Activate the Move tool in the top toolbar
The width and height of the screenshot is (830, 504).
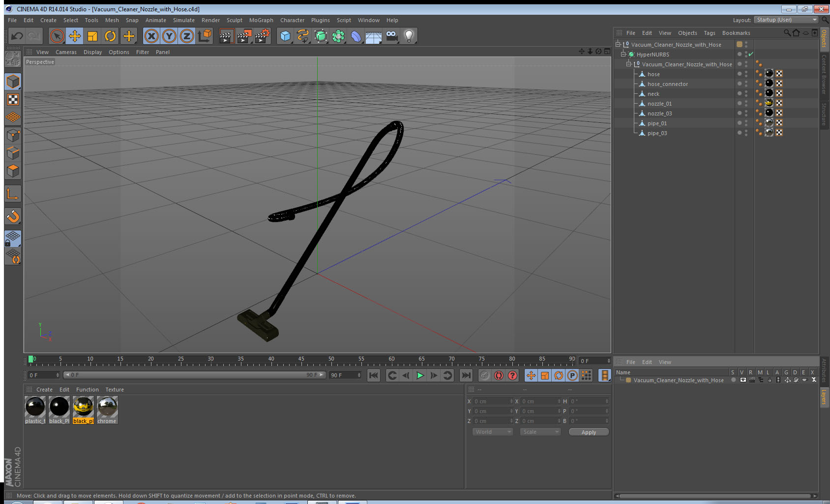click(x=75, y=36)
